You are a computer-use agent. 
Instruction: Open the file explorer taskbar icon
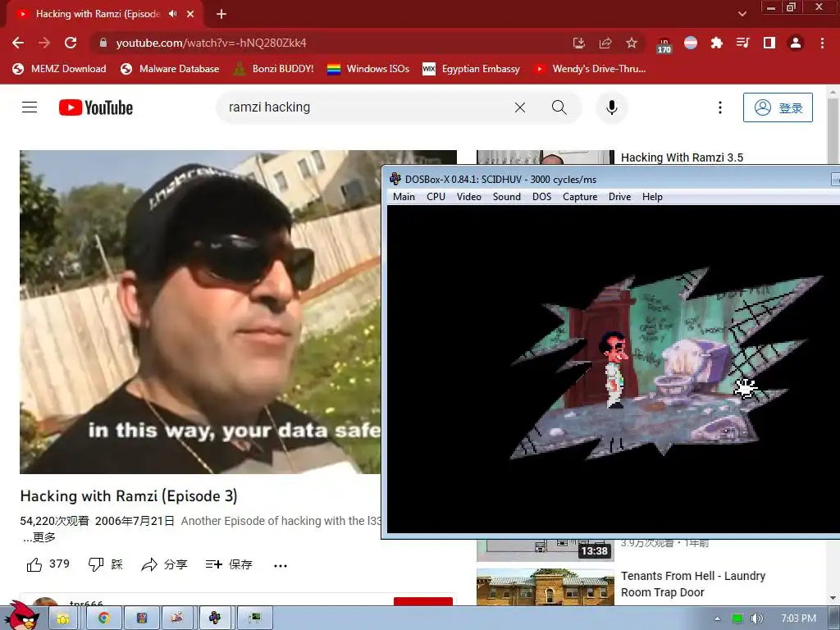coord(63,619)
